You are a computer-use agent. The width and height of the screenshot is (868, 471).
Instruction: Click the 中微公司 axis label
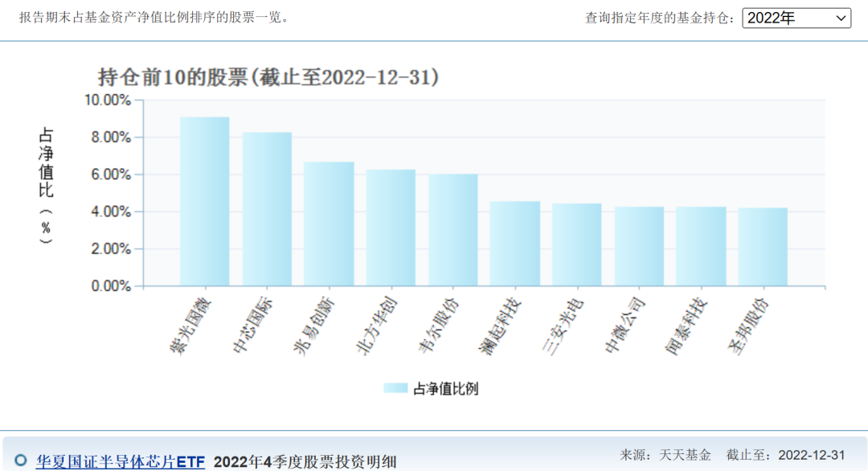click(625, 326)
